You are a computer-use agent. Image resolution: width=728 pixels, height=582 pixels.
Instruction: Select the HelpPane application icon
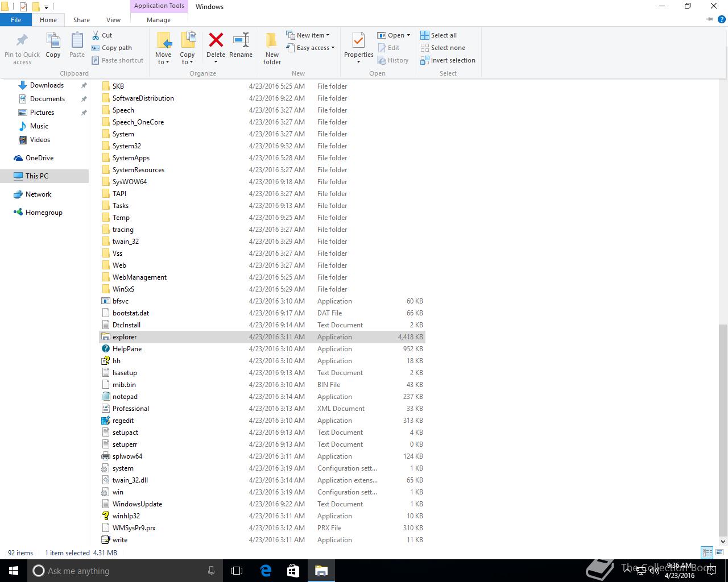tap(105, 349)
